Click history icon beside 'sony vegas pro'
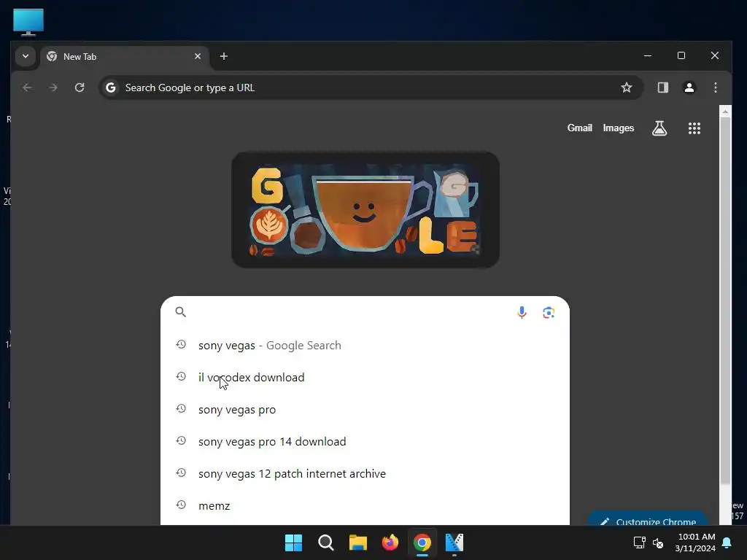Viewport: 747px width, 560px height. 181,408
